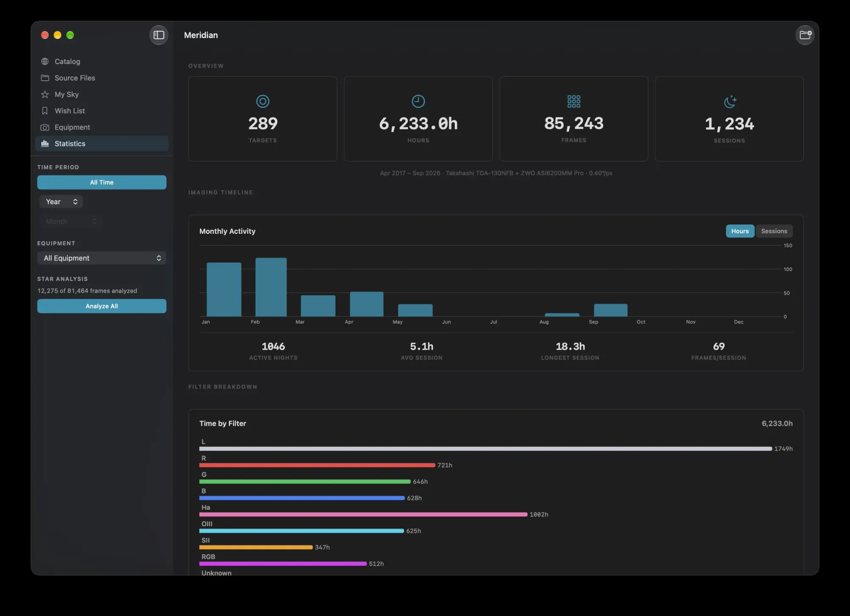Screen dimensions: 850x616
Task: Click the 1,234 Sessions value
Action: pyautogui.click(x=729, y=124)
